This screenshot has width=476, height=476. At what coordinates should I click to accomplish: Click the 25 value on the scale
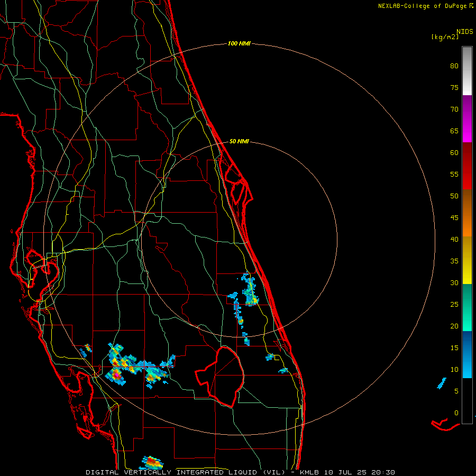(454, 304)
